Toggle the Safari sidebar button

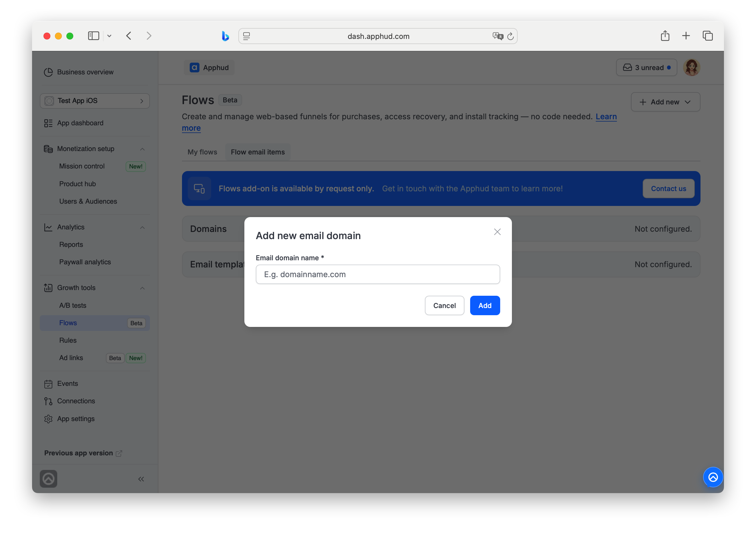point(94,36)
